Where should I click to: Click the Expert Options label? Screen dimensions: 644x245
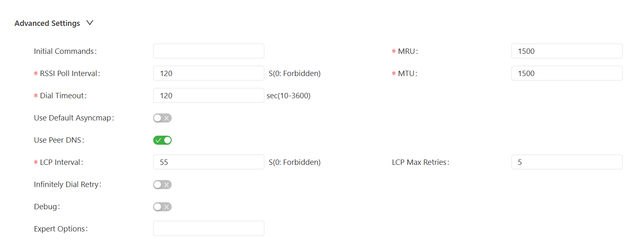click(x=61, y=229)
